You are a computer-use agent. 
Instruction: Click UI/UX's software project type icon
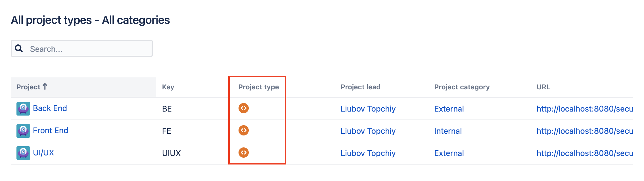(244, 153)
